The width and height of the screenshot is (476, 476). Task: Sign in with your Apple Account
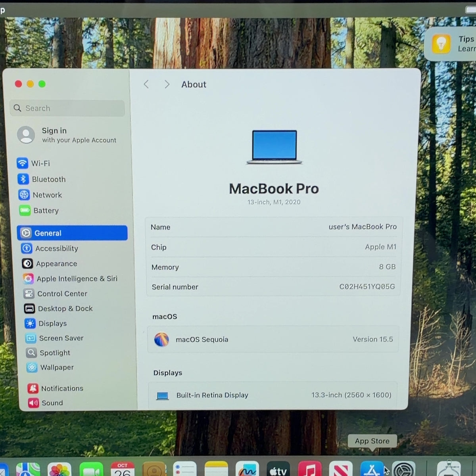(x=67, y=135)
